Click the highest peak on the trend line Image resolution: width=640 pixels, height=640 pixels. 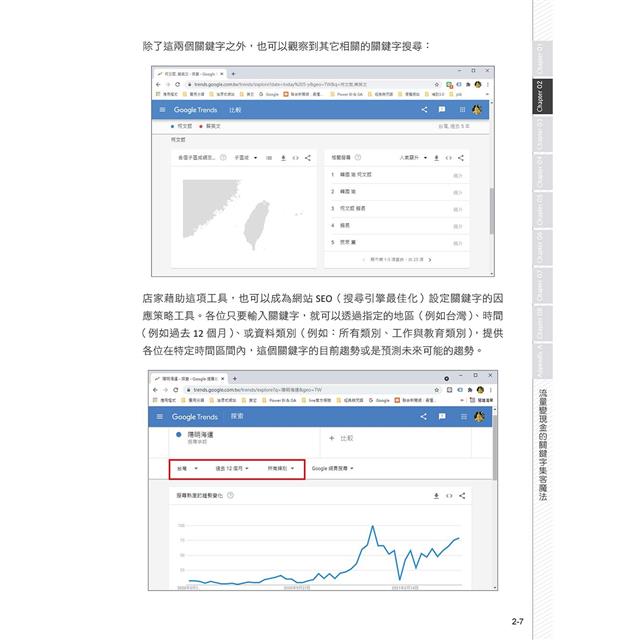click(x=372, y=527)
